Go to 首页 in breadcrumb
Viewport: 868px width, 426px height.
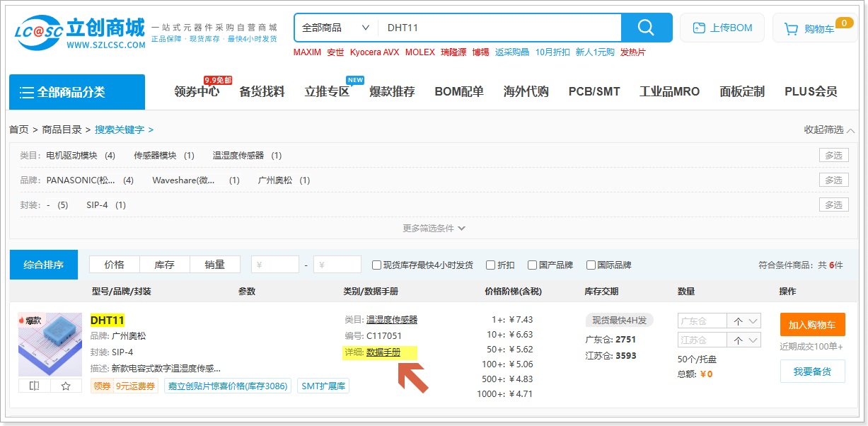19,129
